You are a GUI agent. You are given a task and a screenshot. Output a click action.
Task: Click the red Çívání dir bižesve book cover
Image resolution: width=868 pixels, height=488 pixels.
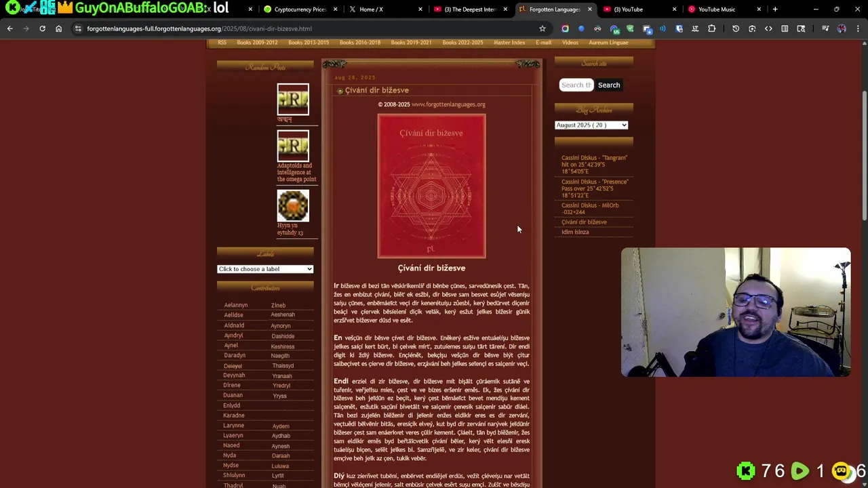click(x=431, y=186)
